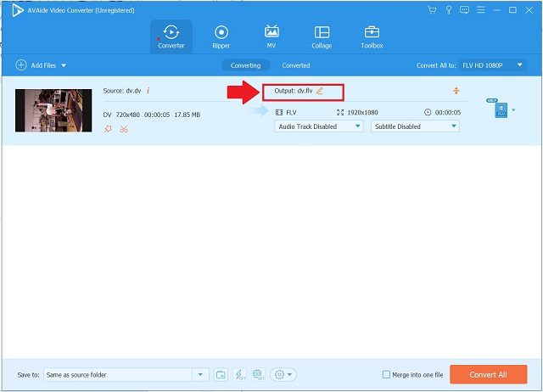Open the hamburger menu icon
543x392 pixels.
tap(481, 10)
